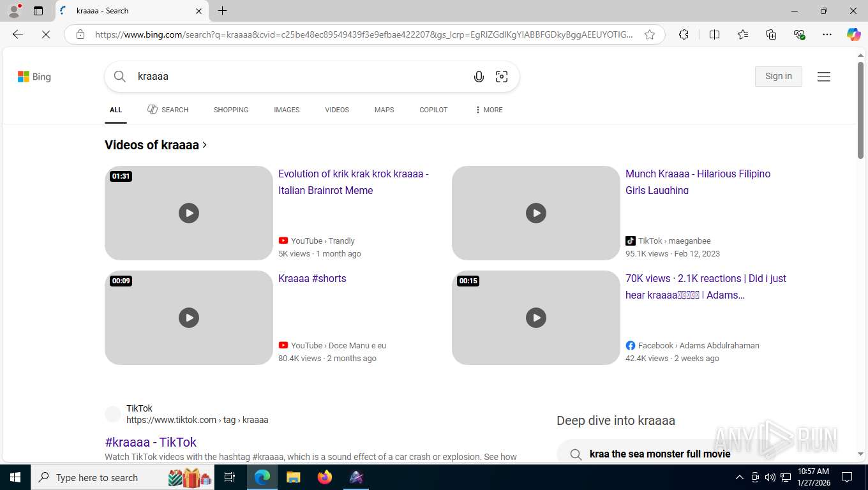
Task: Click Edge icon on the taskbar
Action: pyautogui.click(x=262, y=477)
